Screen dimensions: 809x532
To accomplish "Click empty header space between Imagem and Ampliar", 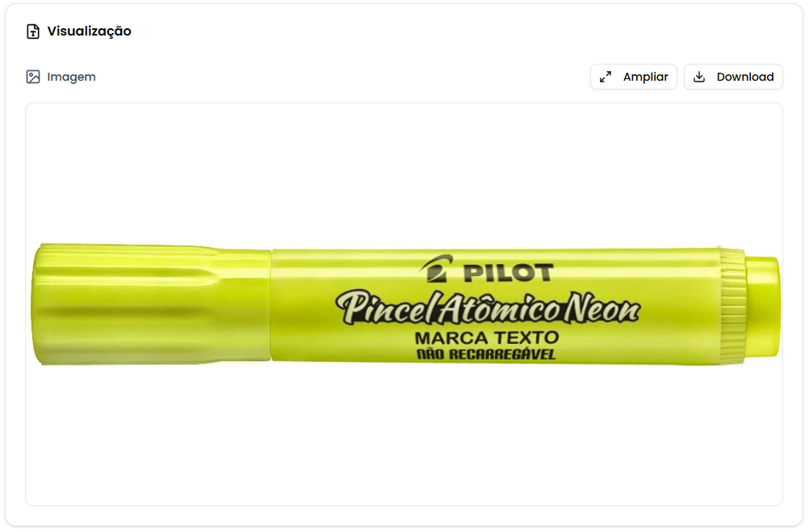I will point(343,77).
